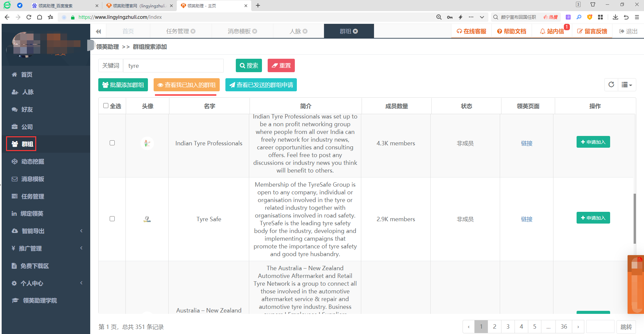
Task: Click browser reload page icon
Action: (29, 17)
